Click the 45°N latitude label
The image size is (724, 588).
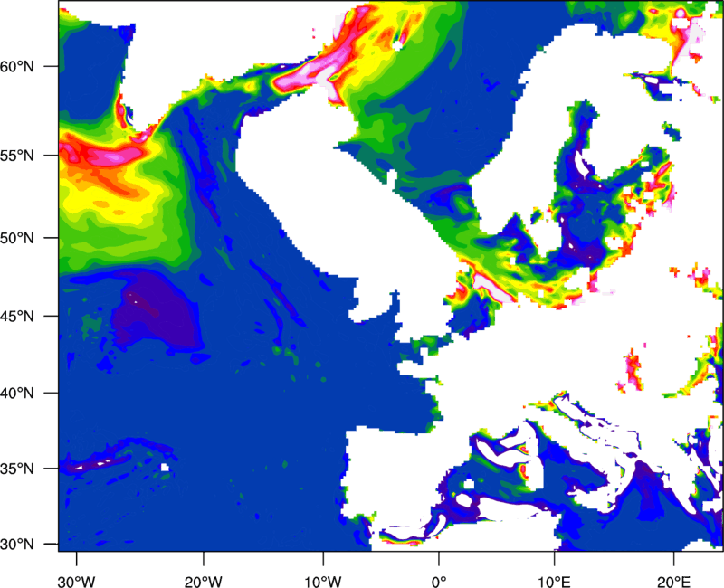click(x=17, y=316)
